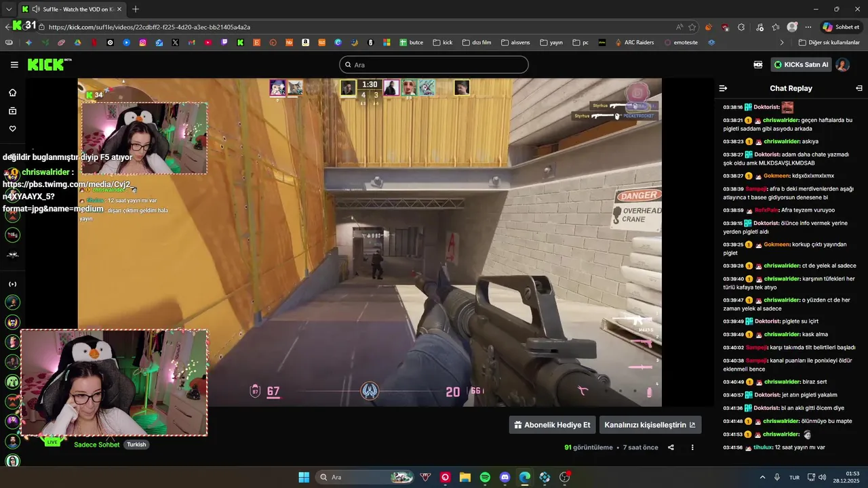Click the lowest followed channel avatar in sidebar

click(12, 461)
